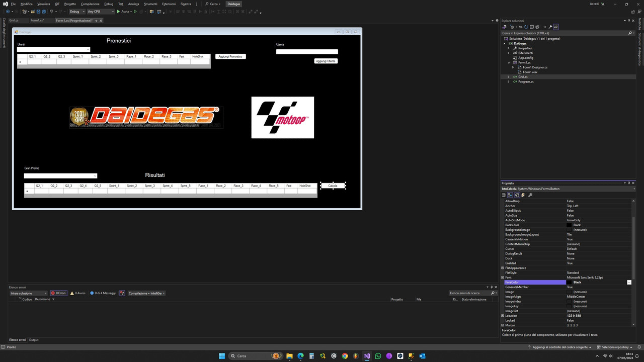Viewport: 644px width, 362px height.
Task: Expand the Riferimenti node in solution tree
Action: point(509,53)
